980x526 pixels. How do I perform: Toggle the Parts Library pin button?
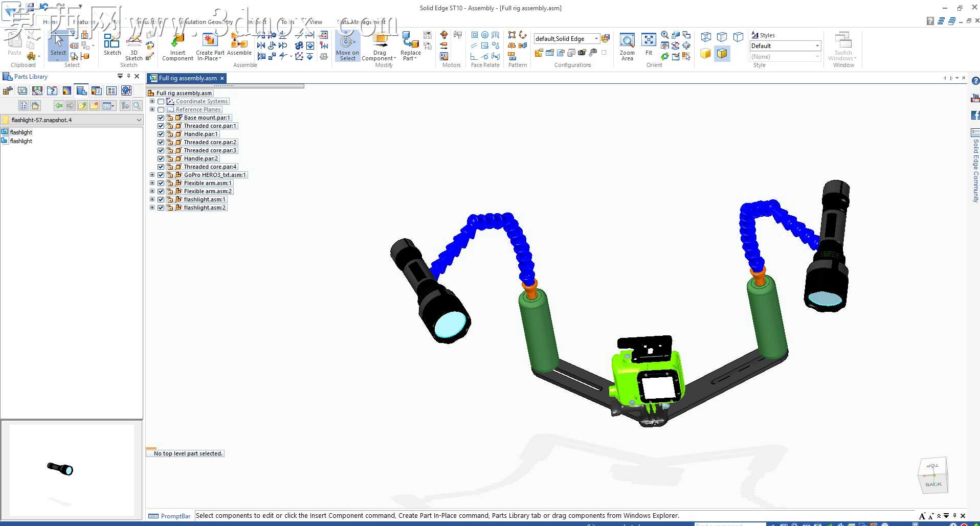(x=128, y=76)
